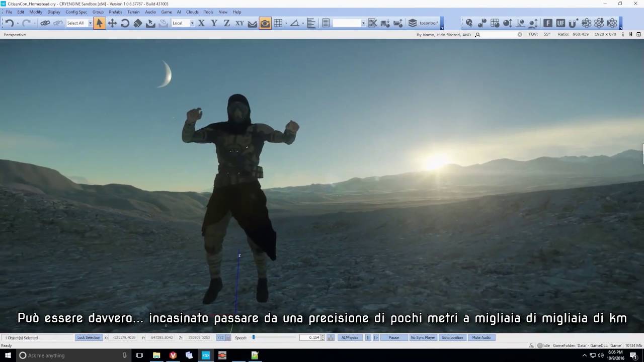Screen dimensions: 644x362
Task: Open the empty selection-name combo box
Action: coord(349,23)
